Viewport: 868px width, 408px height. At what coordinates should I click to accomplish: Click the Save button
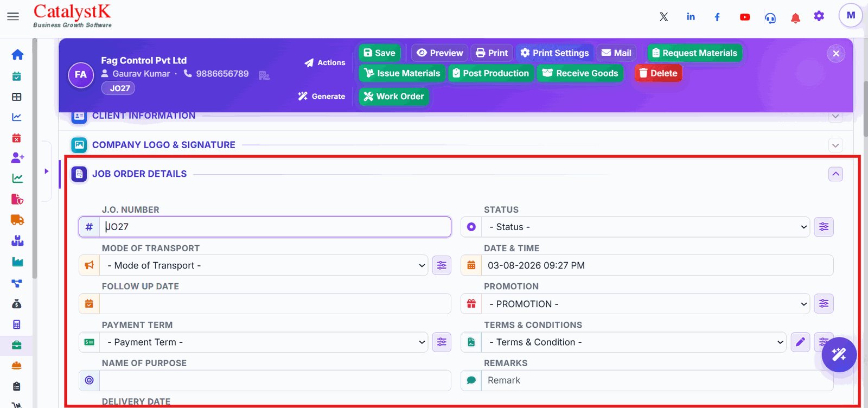(380, 53)
